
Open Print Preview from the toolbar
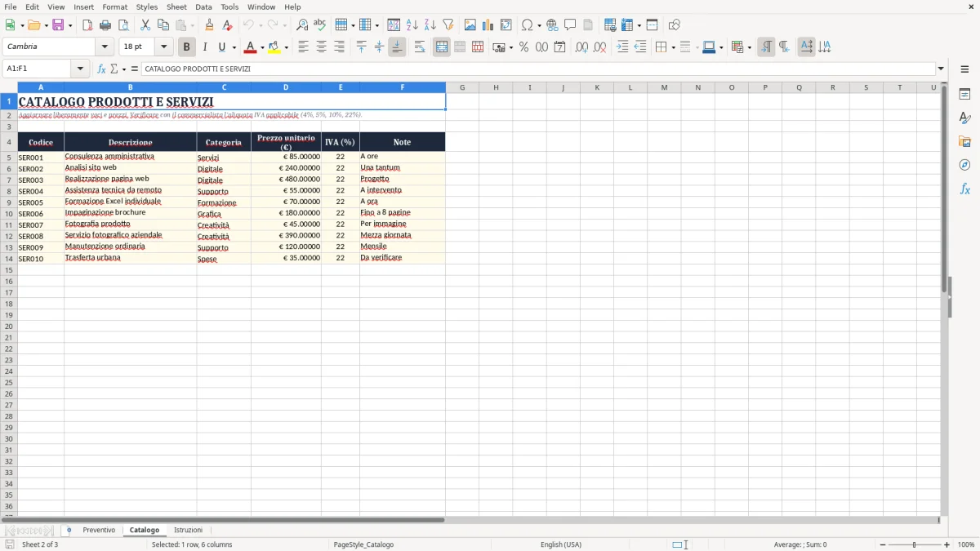click(122, 25)
